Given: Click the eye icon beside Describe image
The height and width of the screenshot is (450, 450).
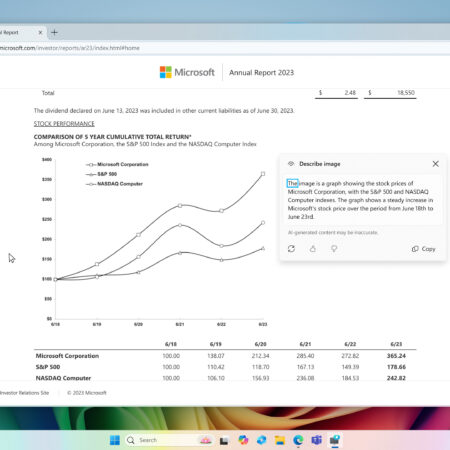Looking at the screenshot, I should click(x=291, y=164).
